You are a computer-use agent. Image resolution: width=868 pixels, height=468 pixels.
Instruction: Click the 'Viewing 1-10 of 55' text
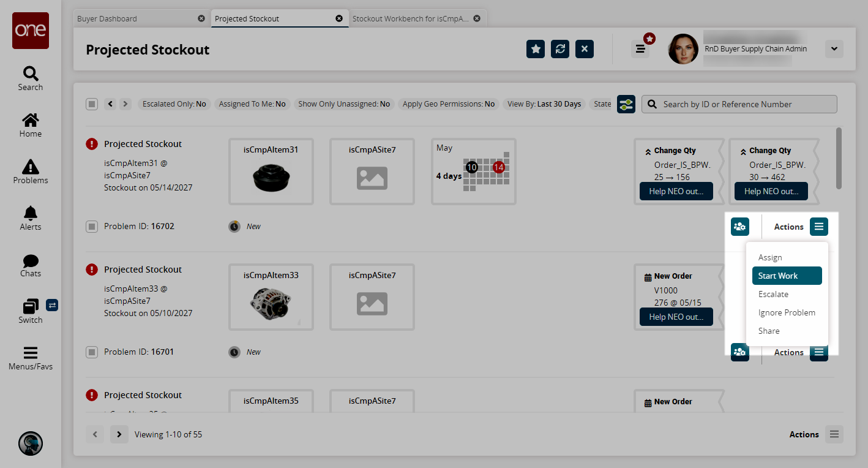point(168,434)
